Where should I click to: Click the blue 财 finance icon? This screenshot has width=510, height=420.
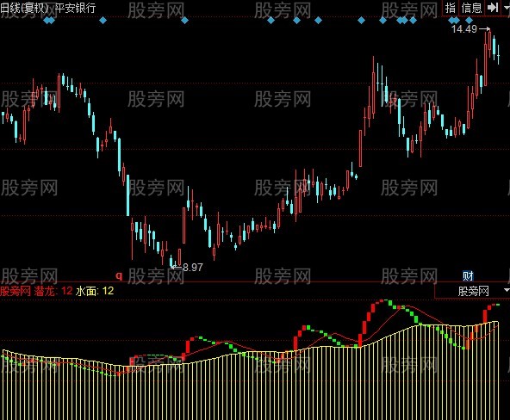pos(468,275)
